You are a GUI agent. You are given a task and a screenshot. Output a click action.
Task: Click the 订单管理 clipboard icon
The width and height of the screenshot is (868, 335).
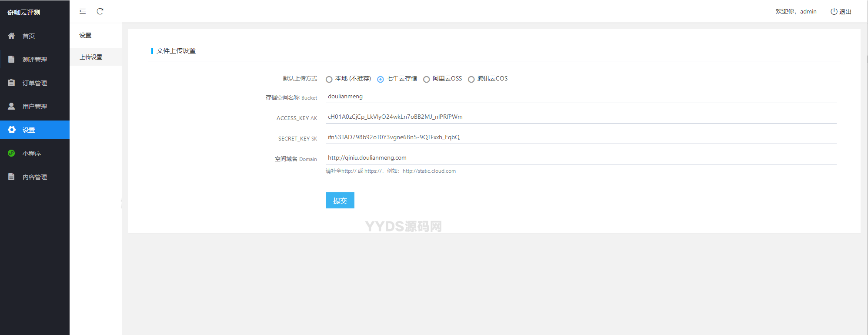tap(11, 83)
